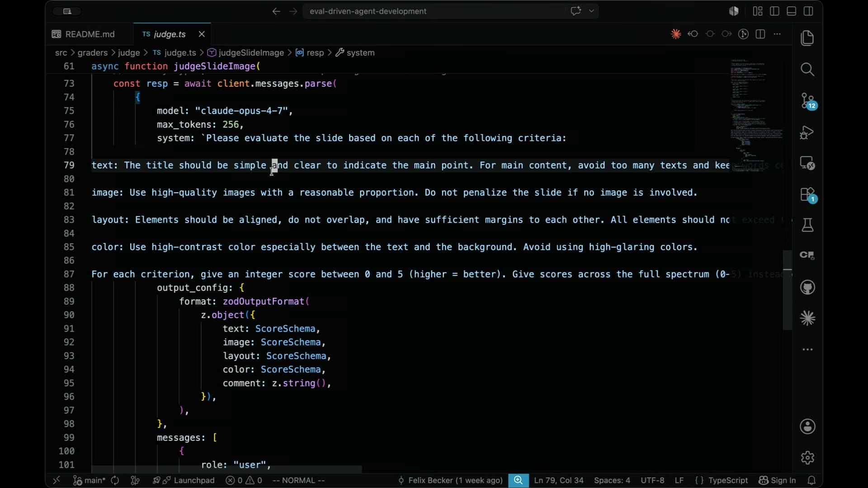Click the zoom magnifier in status bar

click(518, 480)
